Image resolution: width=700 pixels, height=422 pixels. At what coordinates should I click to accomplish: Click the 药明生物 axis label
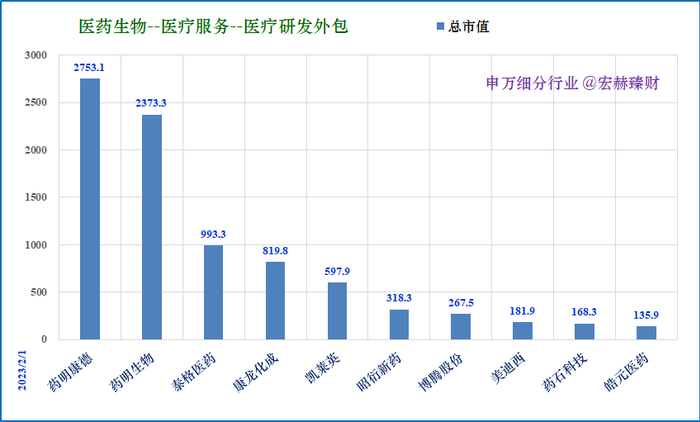[x=132, y=372]
